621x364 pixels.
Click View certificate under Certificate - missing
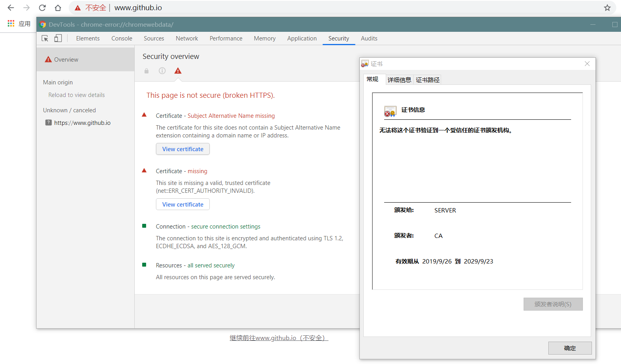click(x=183, y=205)
